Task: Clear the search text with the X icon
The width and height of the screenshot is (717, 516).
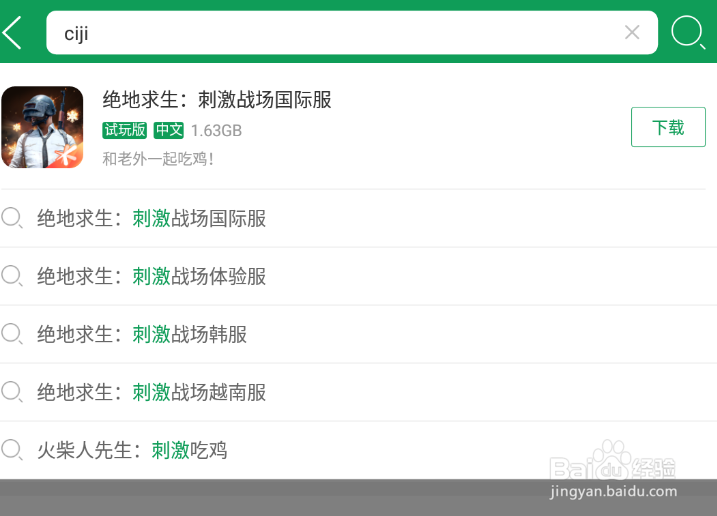Action: click(x=632, y=32)
